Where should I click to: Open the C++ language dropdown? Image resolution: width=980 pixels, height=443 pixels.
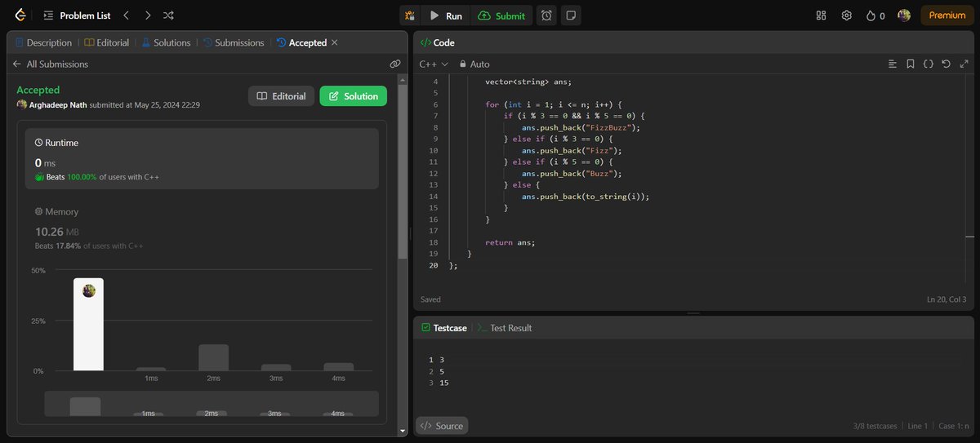tap(434, 64)
